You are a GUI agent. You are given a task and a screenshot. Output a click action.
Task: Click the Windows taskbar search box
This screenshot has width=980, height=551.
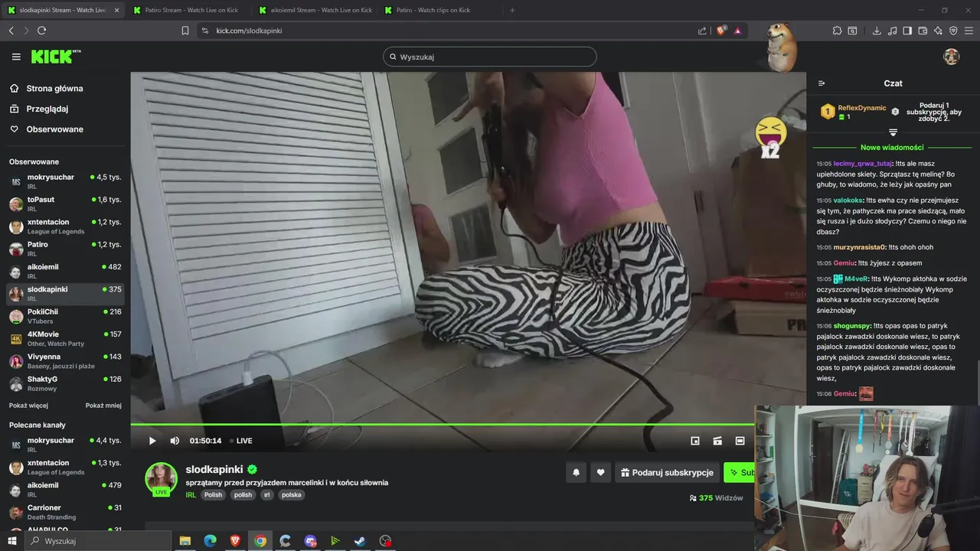[97, 541]
